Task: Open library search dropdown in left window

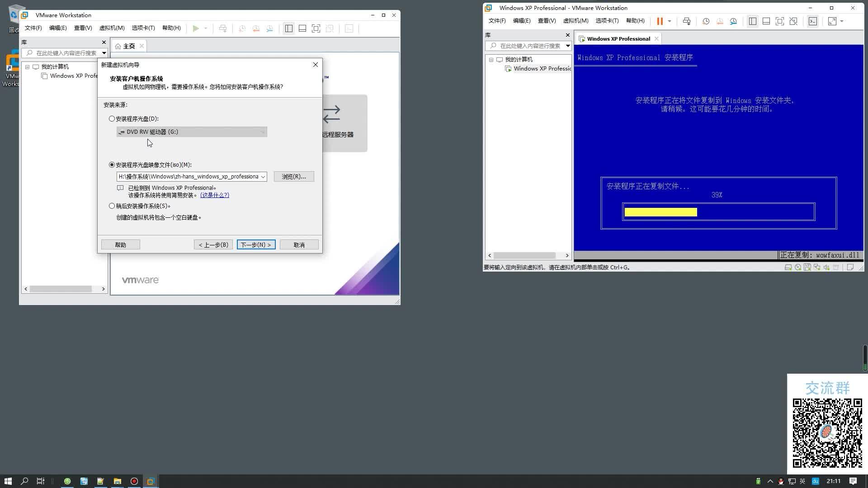Action: coord(104,53)
